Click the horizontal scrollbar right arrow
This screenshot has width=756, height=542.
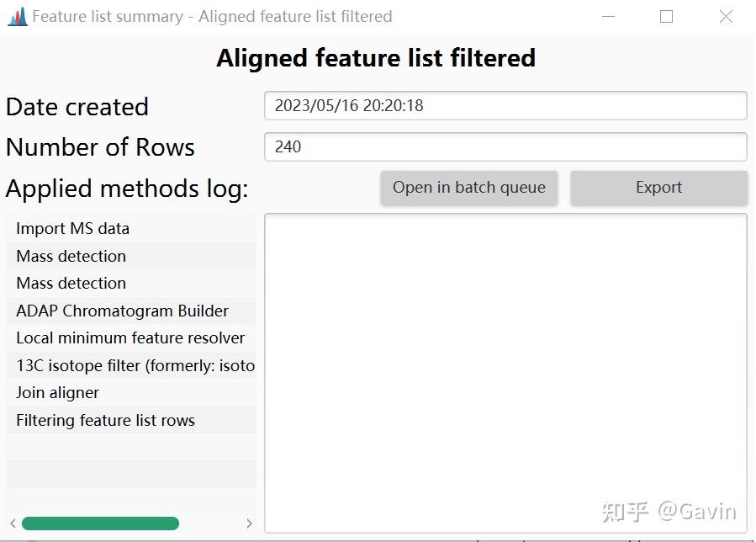[249, 523]
